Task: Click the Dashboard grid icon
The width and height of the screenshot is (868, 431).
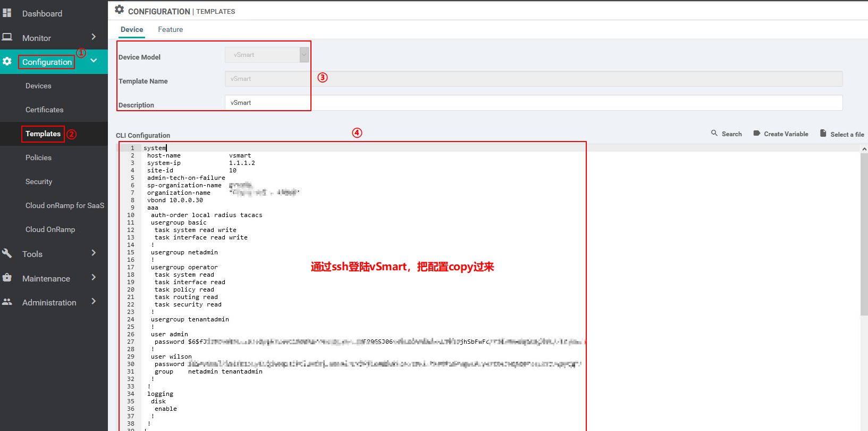Action: click(x=7, y=13)
